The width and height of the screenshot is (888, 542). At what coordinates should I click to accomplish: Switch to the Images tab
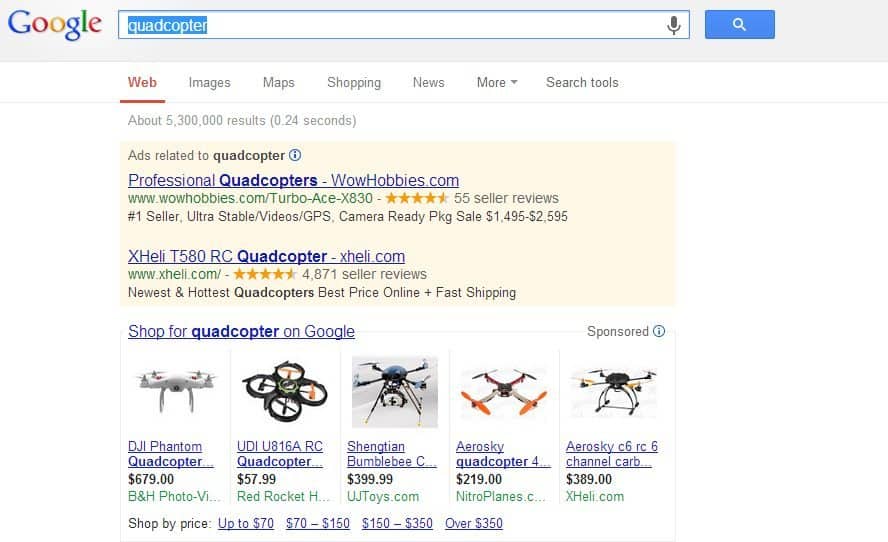[210, 83]
